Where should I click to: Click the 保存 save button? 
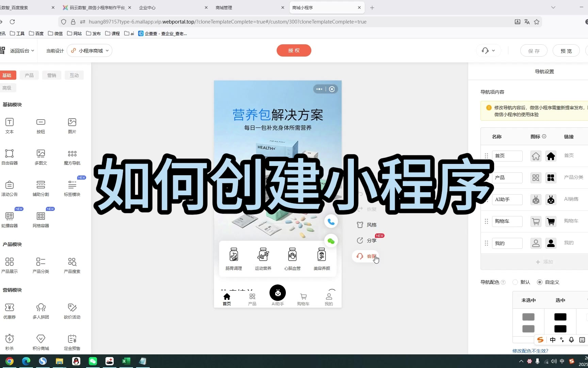tap(534, 51)
